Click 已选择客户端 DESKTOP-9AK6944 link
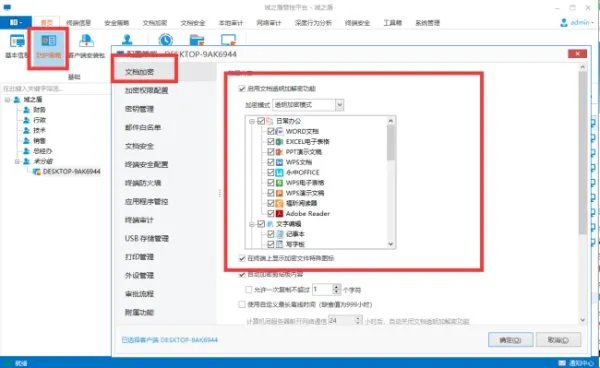This screenshot has width=600, height=368. tap(170, 340)
